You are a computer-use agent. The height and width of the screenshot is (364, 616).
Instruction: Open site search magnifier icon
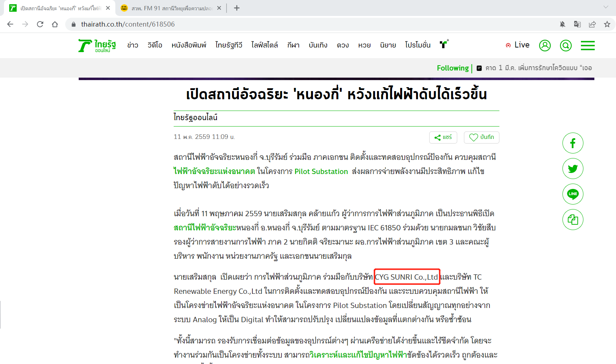pos(566,45)
